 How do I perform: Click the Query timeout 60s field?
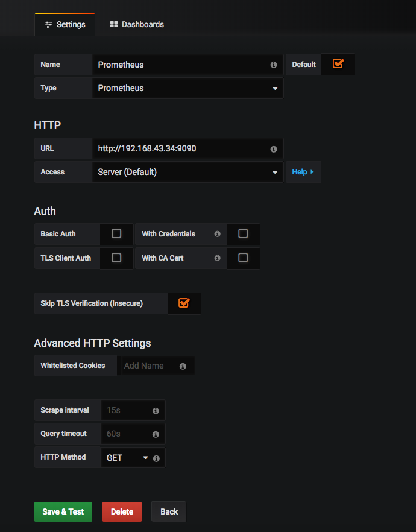coord(133,434)
